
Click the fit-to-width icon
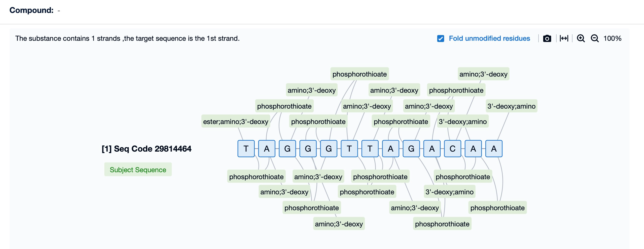(564, 38)
